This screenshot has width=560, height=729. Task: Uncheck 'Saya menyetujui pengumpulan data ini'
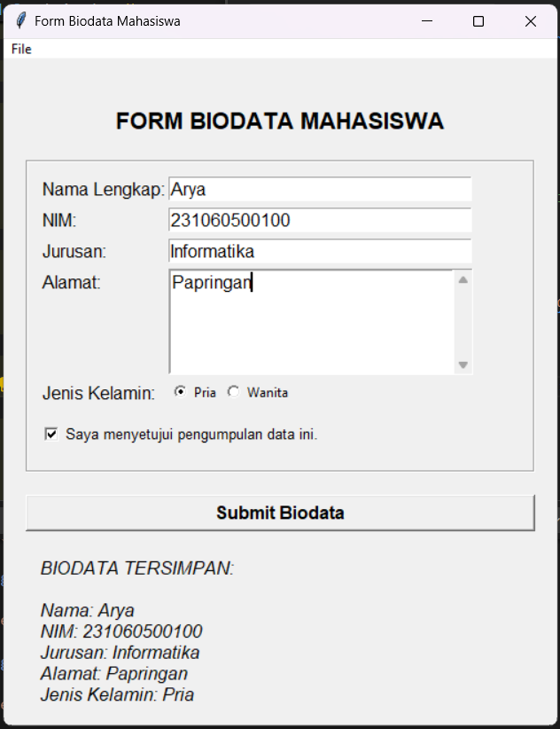[51, 435]
